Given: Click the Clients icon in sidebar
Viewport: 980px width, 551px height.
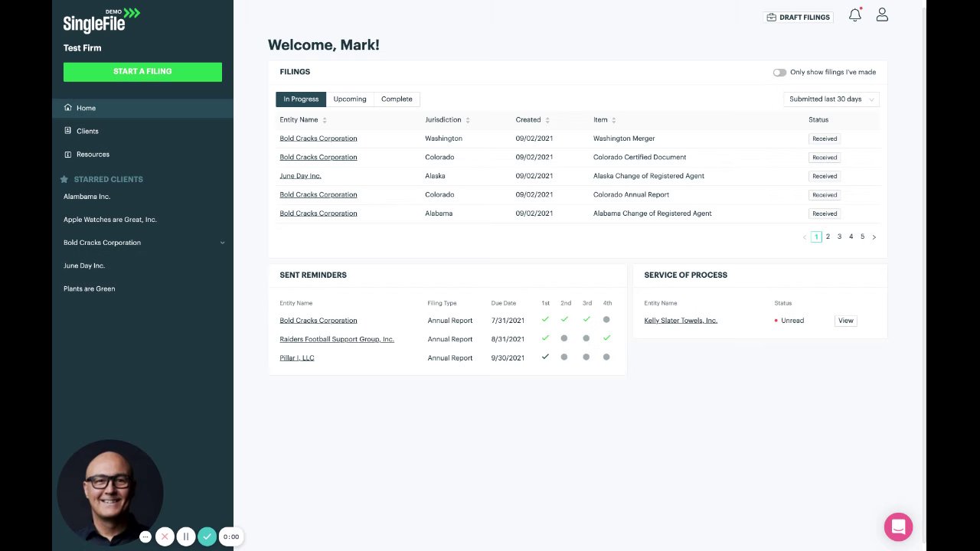Looking at the screenshot, I should click(68, 131).
